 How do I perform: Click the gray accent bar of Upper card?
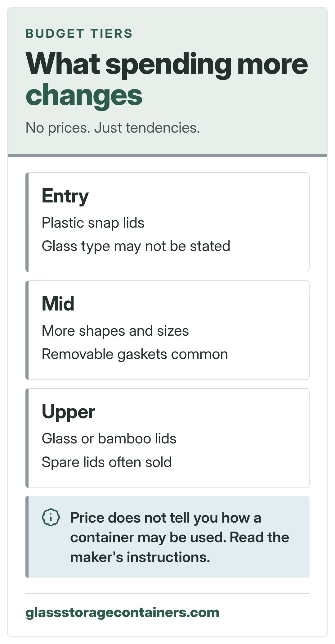(27, 438)
